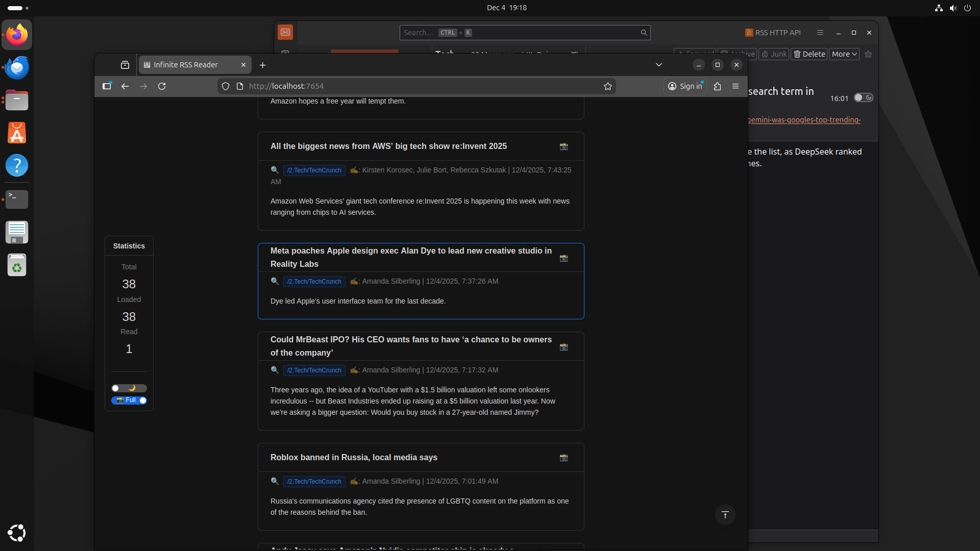980x551 pixels.
Task: Open the Thunderbird application menu
Action: [x=820, y=32]
